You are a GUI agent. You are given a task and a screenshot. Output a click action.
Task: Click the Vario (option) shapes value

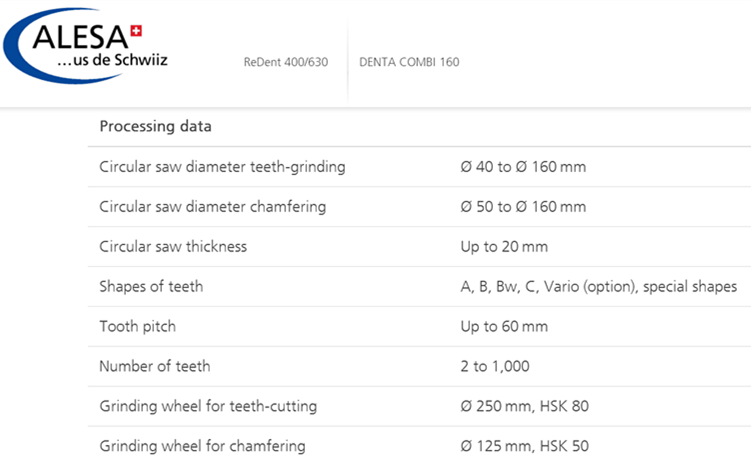(x=599, y=286)
